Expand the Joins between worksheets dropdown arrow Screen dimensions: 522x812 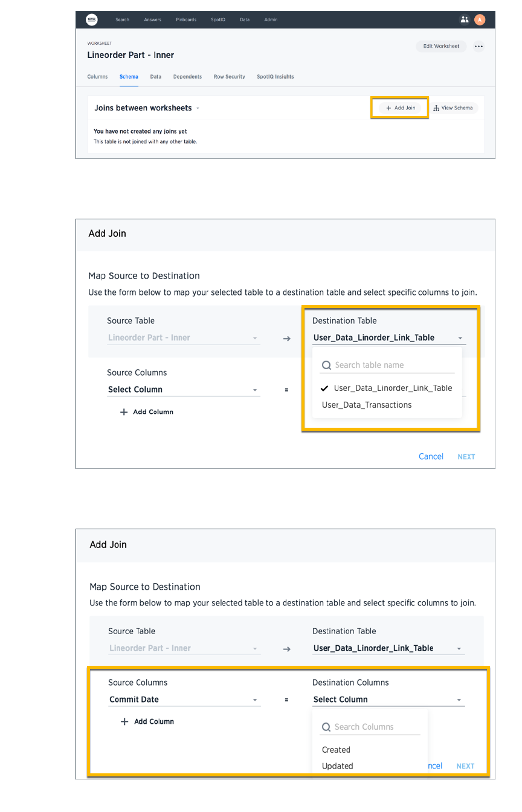click(x=198, y=109)
